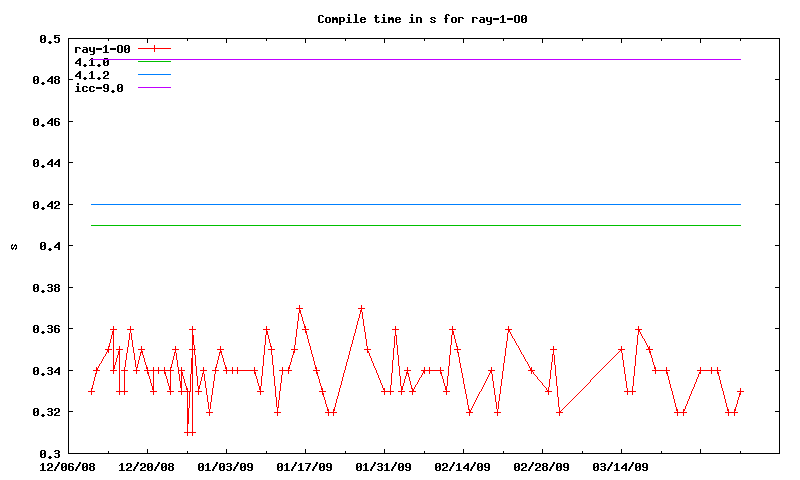Click the 03/14/09 x-axis date label
800x480 pixels.
(x=621, y=467)
